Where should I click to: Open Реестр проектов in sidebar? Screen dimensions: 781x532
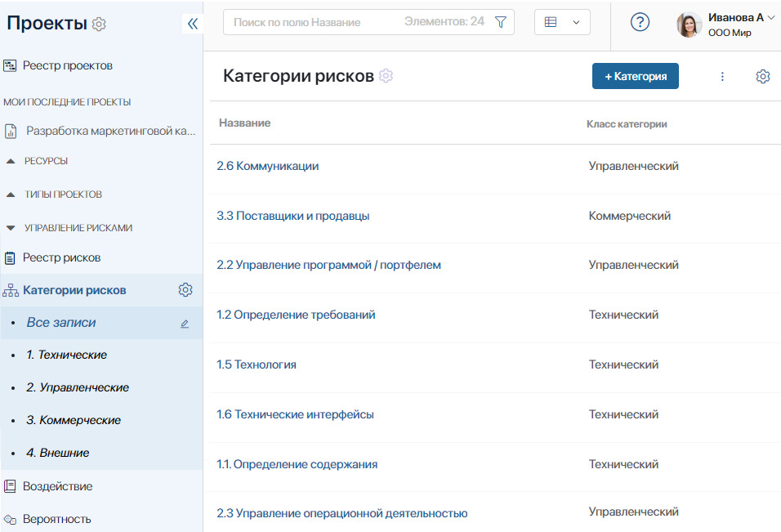68,65
